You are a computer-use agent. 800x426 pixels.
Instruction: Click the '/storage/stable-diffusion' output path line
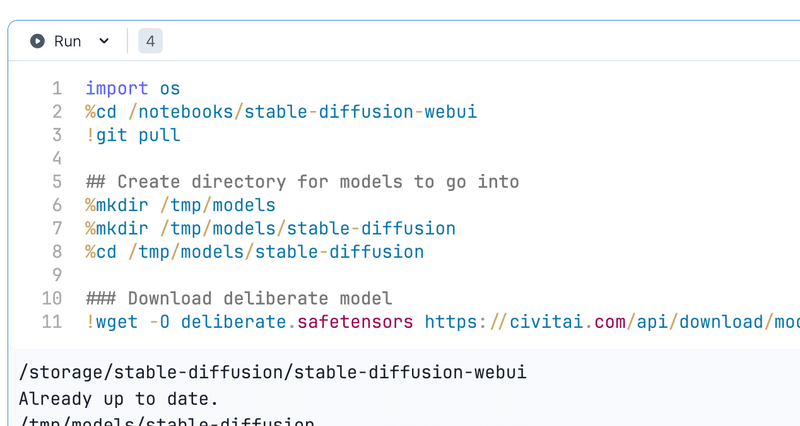[273, 372]
